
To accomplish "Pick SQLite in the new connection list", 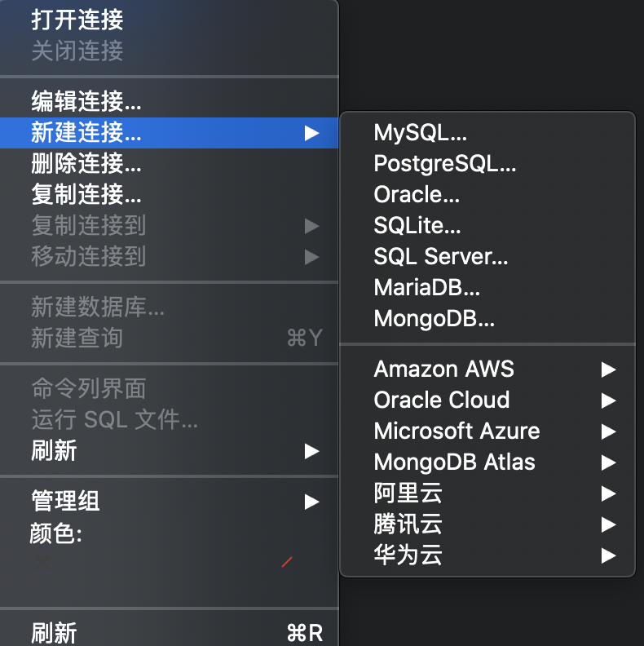I will (417, 226).
